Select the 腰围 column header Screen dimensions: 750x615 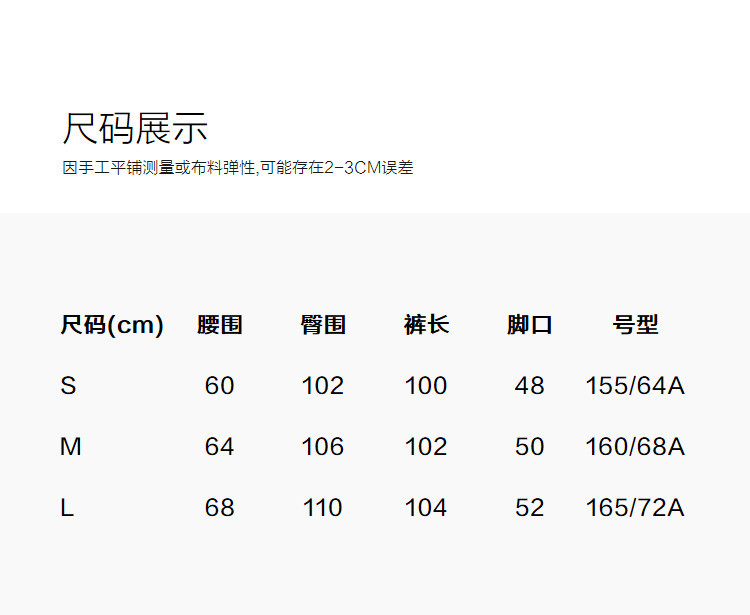pyautogui.click(x=220, y=325)
